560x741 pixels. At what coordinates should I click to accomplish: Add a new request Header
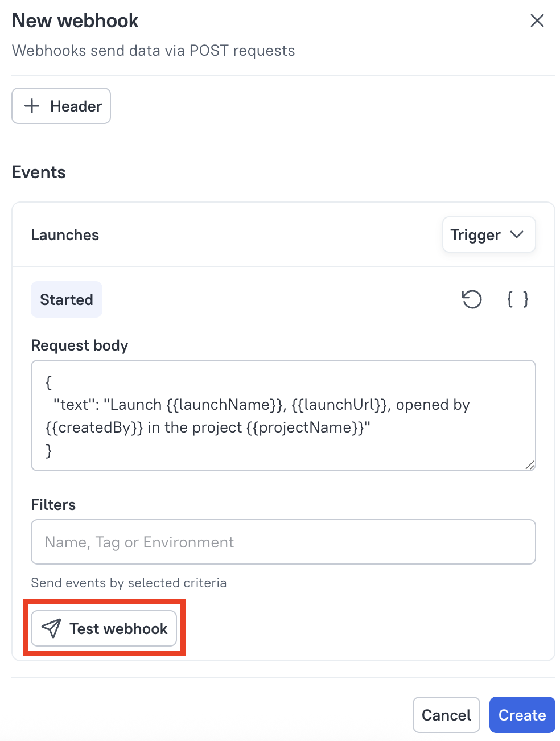pos(61,106)
